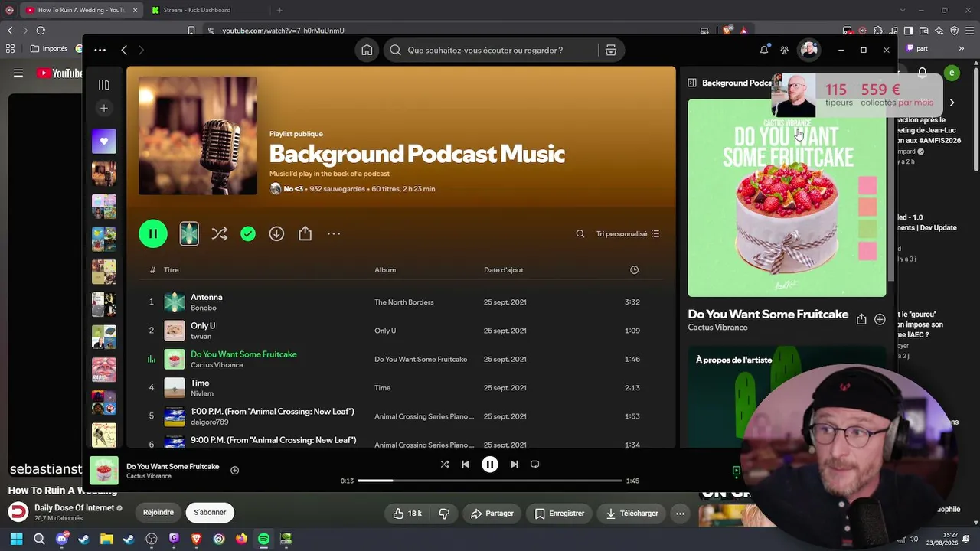
Task: Open the browser extensions puzzle icon
Action: point(877,31)
